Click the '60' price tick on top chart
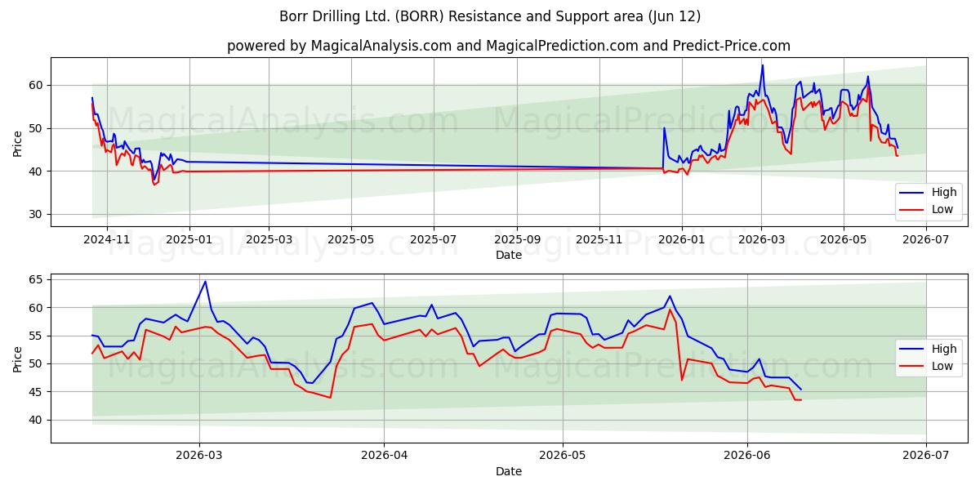Screen dimensions: 980x490 [38, 85]
